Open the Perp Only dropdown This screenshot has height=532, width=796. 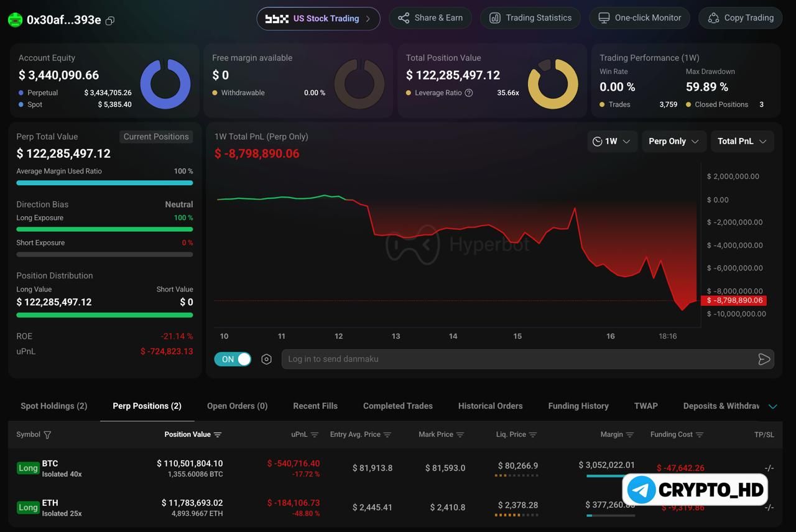(x=674, y=141)
